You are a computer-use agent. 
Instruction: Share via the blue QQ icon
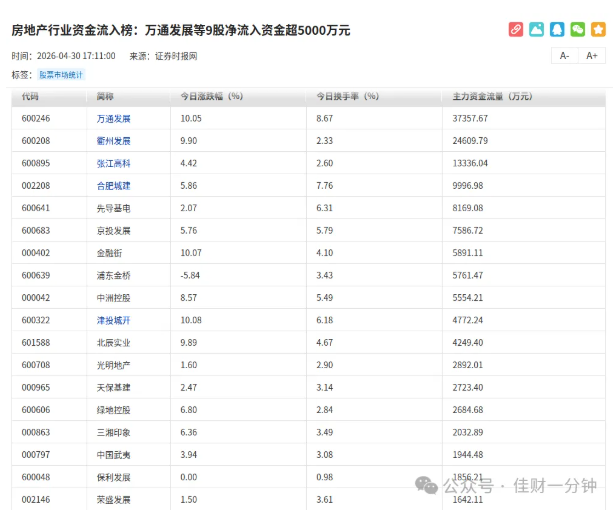tap(557, 30)
